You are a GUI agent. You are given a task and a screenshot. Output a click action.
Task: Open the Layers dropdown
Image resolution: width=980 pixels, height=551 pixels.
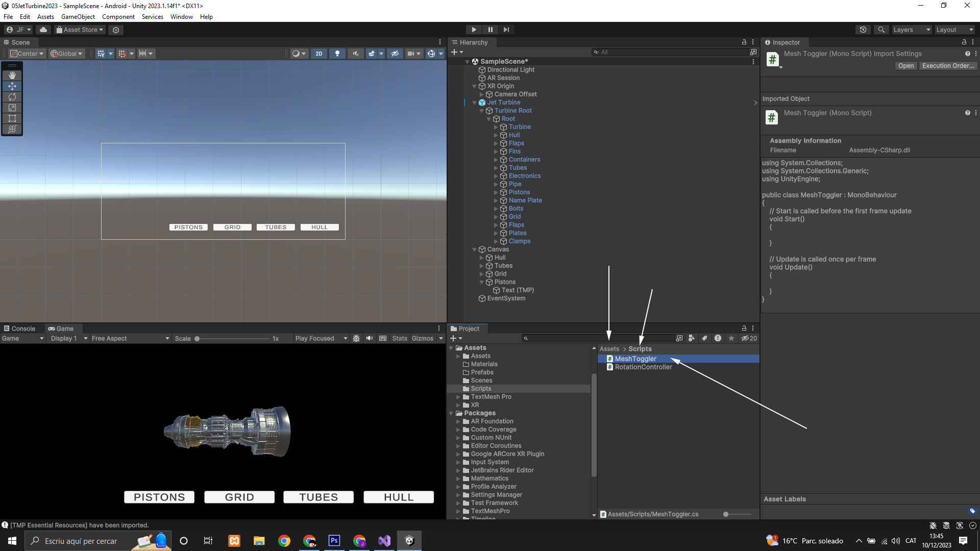(912, 30)
